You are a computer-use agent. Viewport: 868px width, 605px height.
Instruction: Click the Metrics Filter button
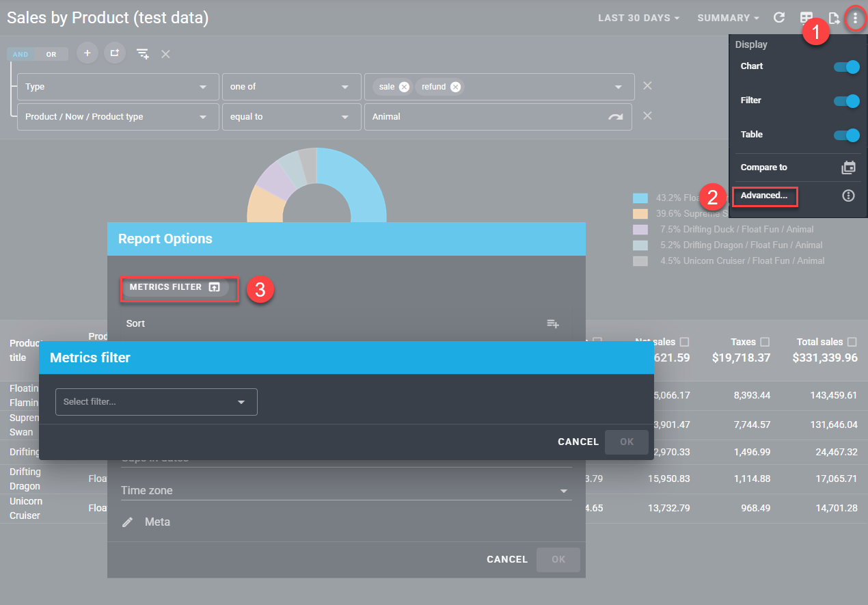[175, 287]
